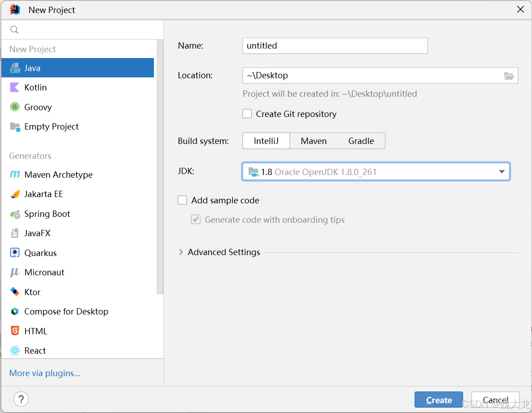Choose HTML generator
Viewport: 532px width, 413px height.
[x=78, y=331]
